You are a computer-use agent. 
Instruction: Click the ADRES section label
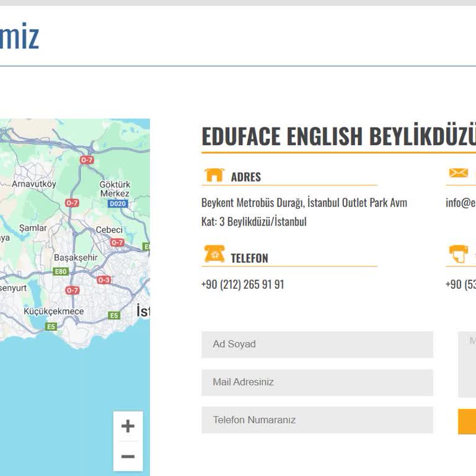[246, 177]
